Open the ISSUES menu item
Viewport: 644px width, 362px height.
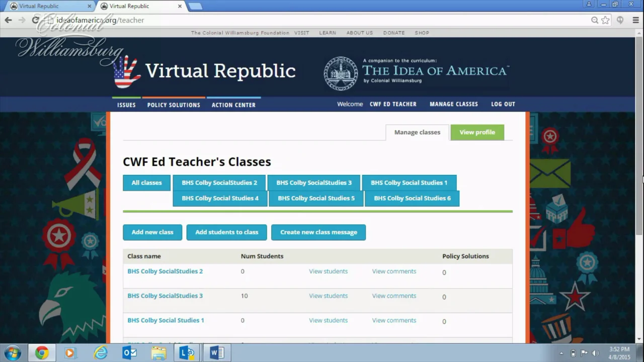click(x=126, y=105)
